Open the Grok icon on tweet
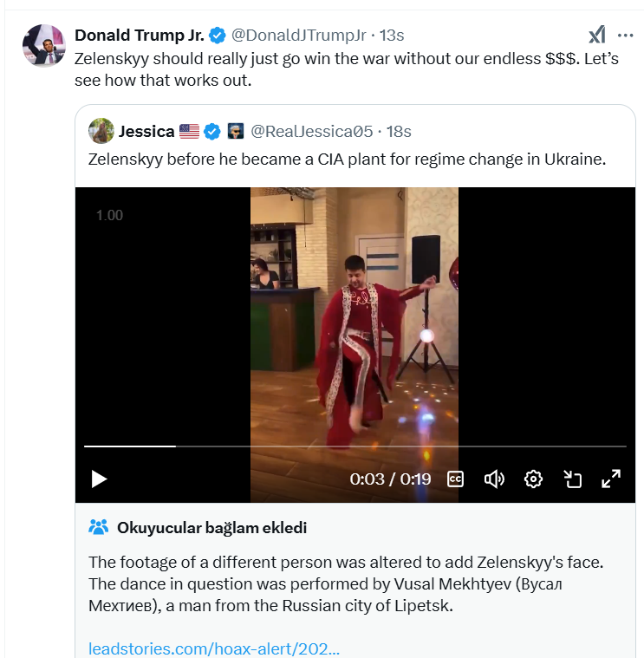The image size is (644, 658). pos(597,35)
